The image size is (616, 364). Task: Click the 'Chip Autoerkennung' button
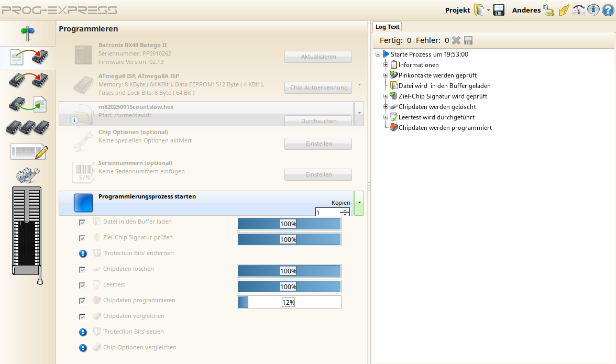[x=318, y=87]
